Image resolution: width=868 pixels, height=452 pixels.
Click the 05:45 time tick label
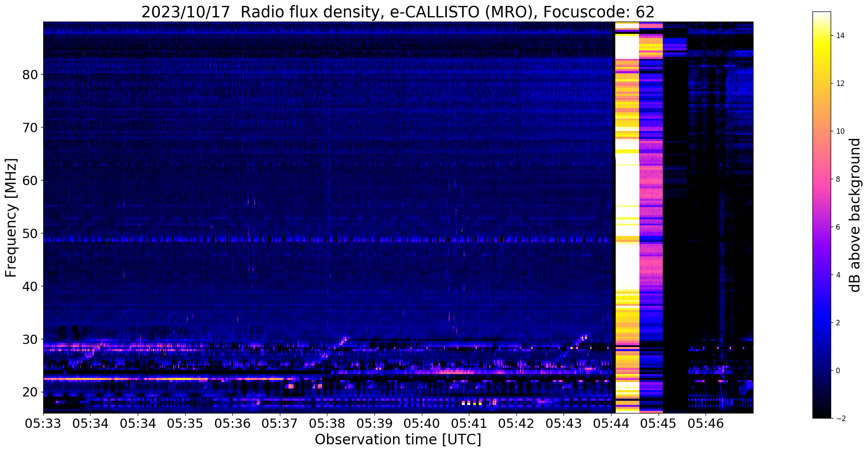pyautogui.click(x=658, y=423)
